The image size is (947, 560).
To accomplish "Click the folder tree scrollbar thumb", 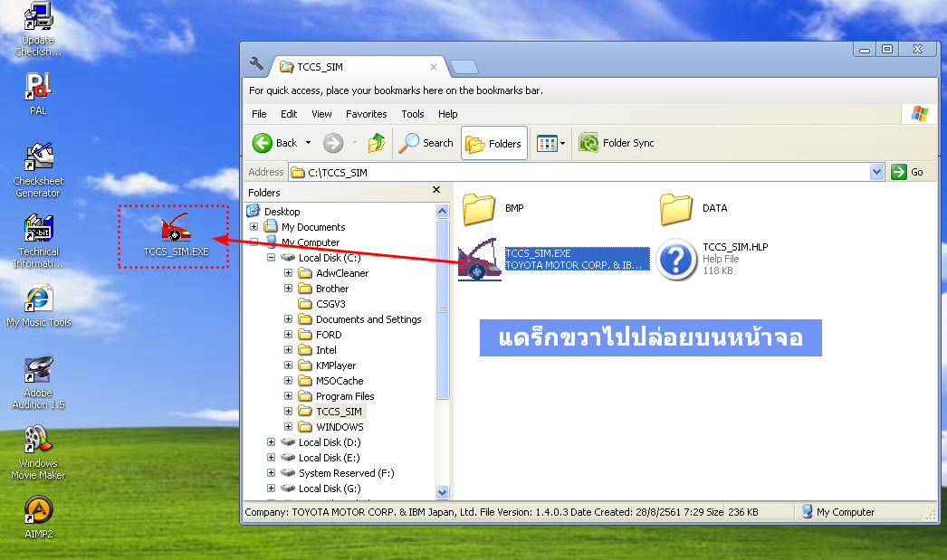I will (x=442, y=309).
